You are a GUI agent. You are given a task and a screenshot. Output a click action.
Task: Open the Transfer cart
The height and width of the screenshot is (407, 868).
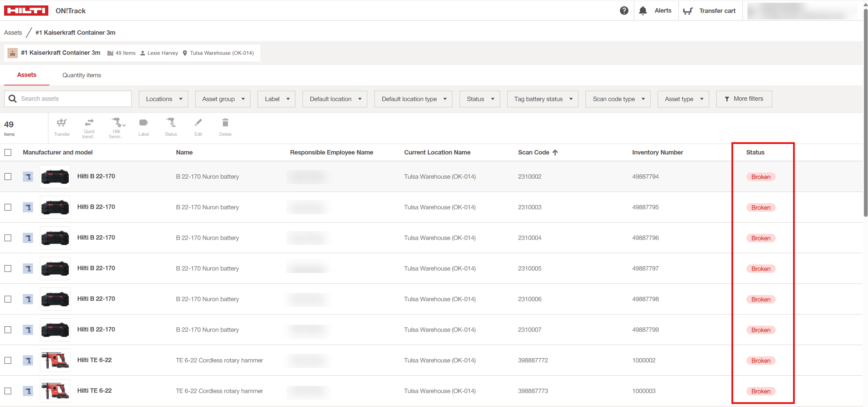point(710,11)
